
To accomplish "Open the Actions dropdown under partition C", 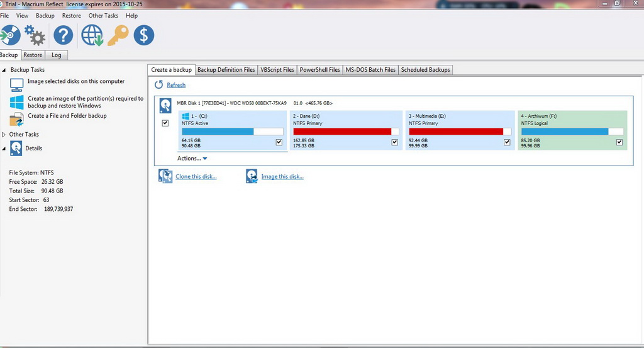I will 192,159.
